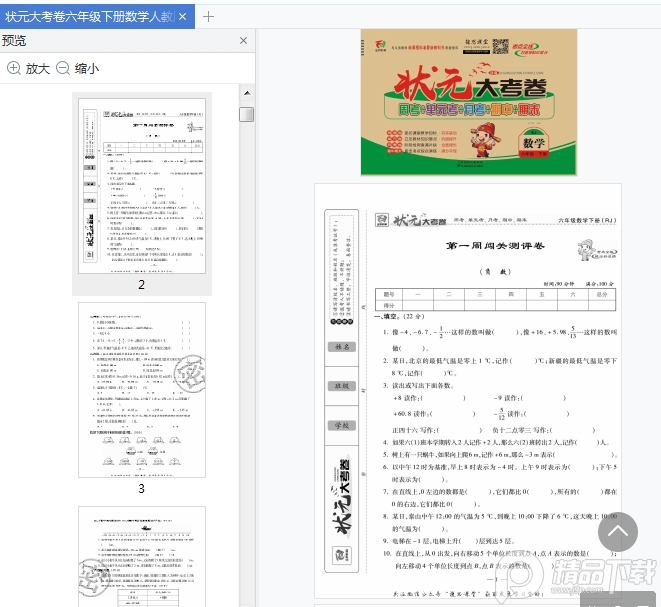
Task: Click the QR code on the cover
Action: point(501,46)
